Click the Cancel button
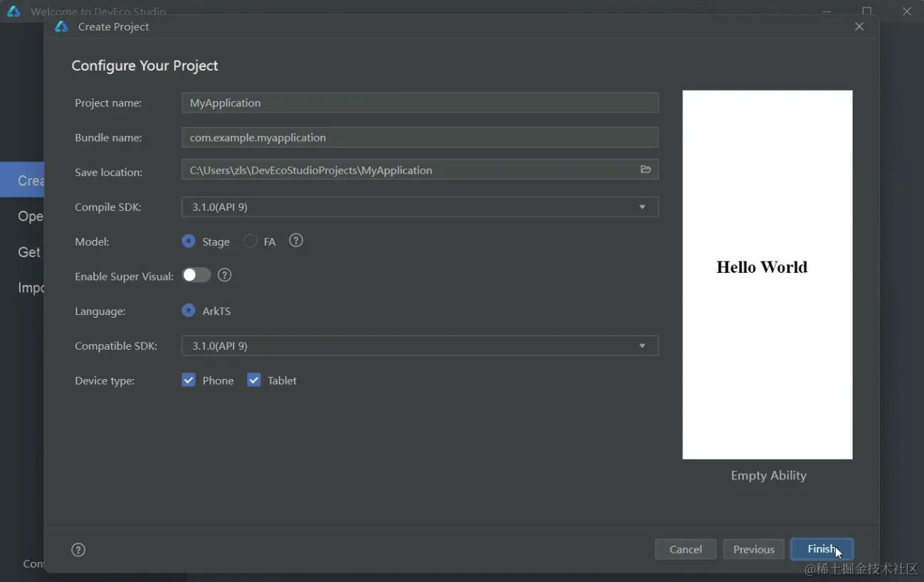Image resolution: width=924 pixels, height=582 pixels. pos(686,549)
